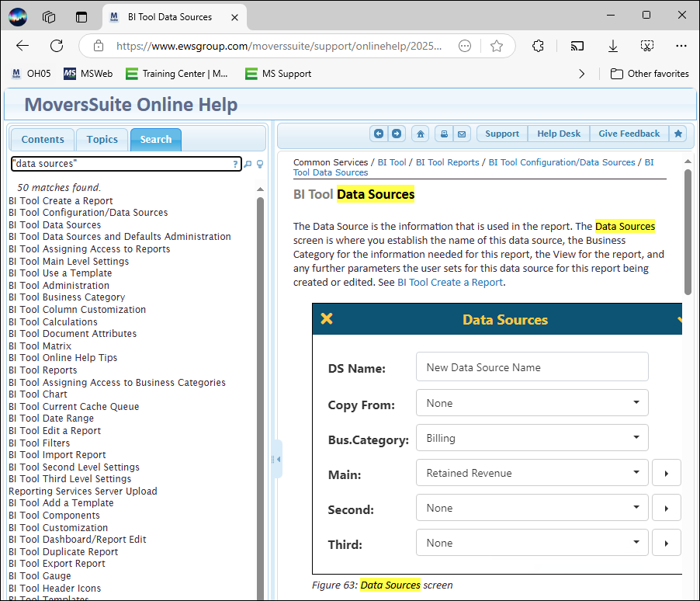This screenshot has width=700, height=601.
Task: Switch to the Contents tab
Action: pos(43,140)
